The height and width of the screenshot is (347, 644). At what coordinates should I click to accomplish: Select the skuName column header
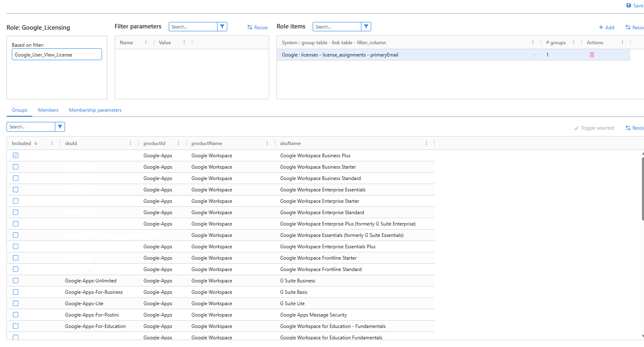(x=290, y=143)
